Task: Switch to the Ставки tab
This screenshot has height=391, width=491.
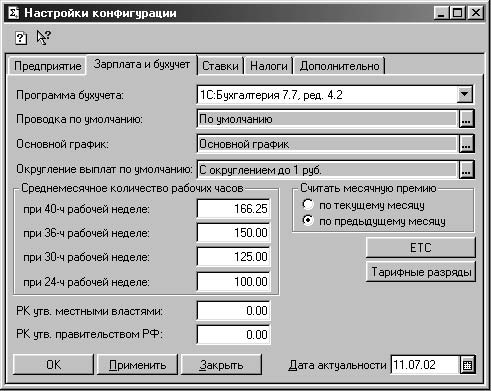Action: point(220,66)
